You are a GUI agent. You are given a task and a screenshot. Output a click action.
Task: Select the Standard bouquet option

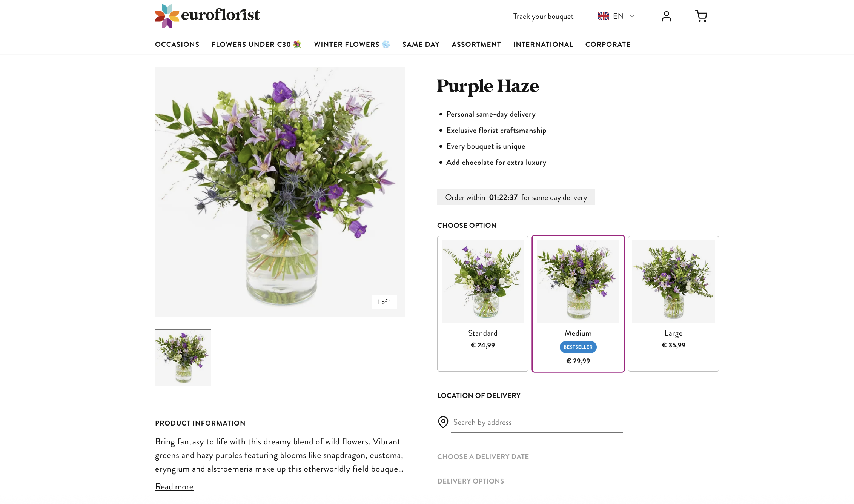(482, 303)
